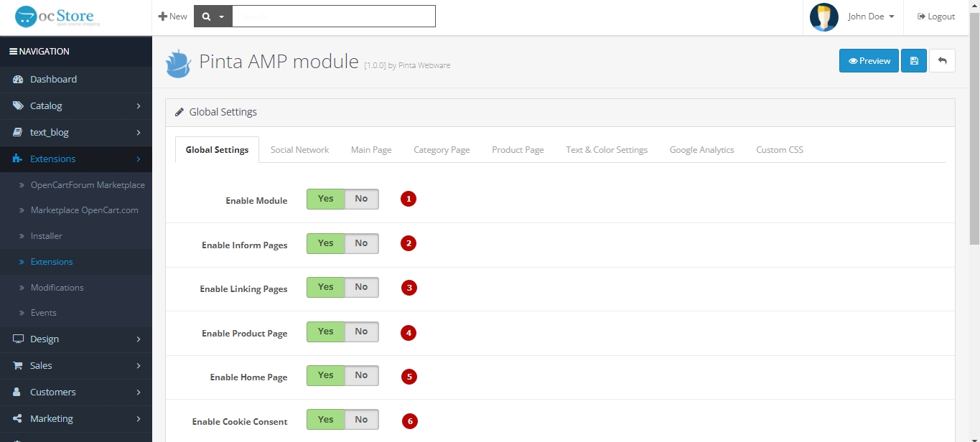Set Enable Module to Yes
The height and width of the screenshot is (442, 980).
tap(326, 199)
